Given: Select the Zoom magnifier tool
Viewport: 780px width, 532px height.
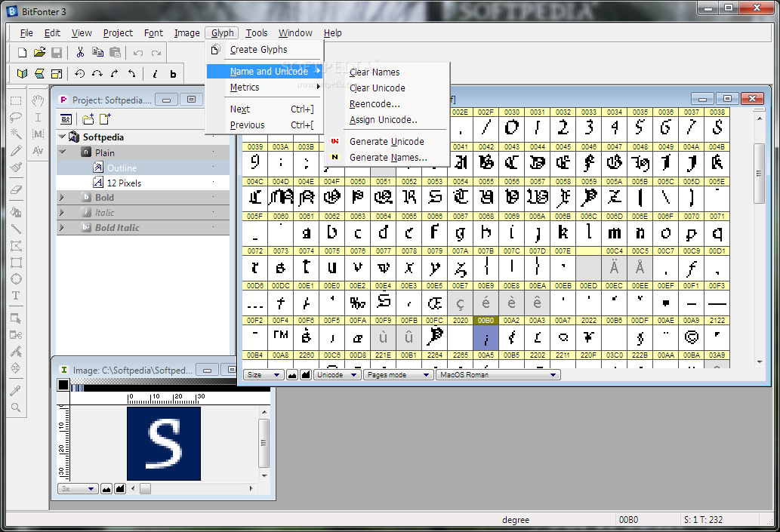Looking at the screenshot, I should coord(16,407).
